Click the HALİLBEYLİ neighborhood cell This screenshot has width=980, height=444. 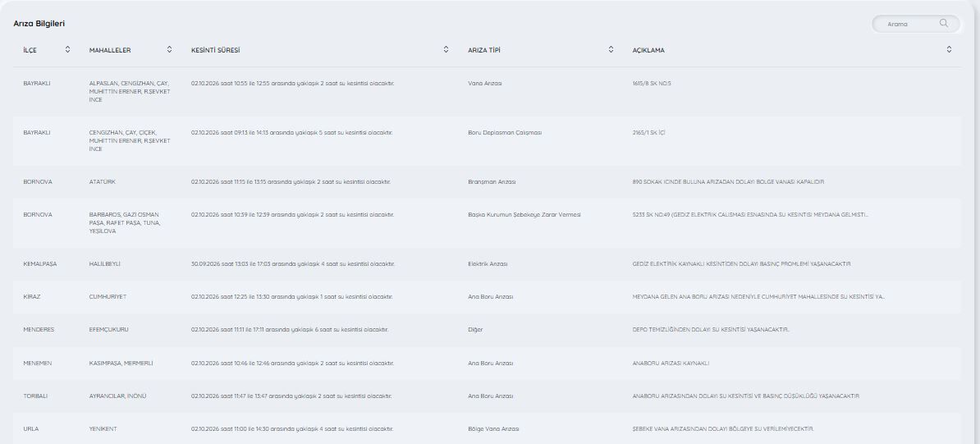[x=105, y=264]
